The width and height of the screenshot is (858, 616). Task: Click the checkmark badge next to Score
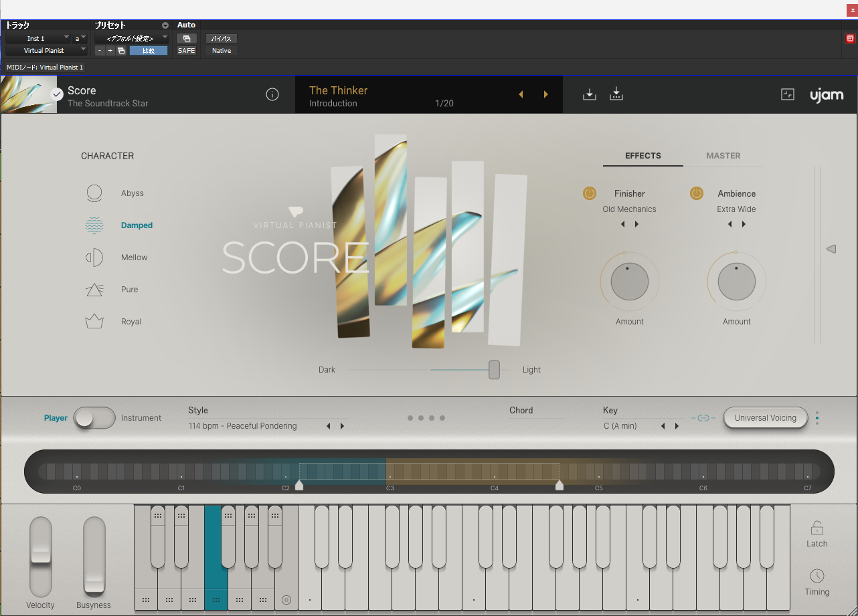[x=57, y=94]
